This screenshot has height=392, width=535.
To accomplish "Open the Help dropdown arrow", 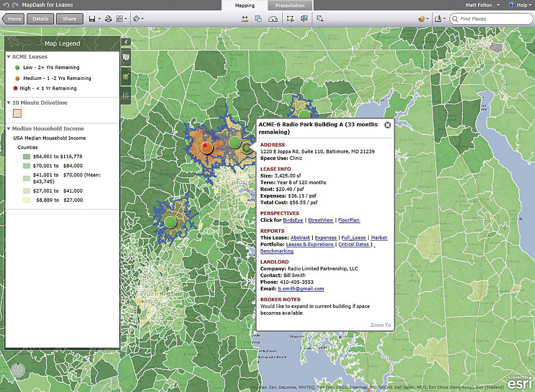I will [531, 5].
